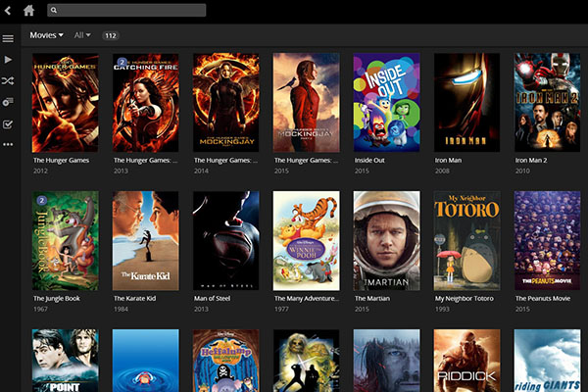Click 'The Hunger Games' title dated 2012
Image resolution: width=588 pixels, height=392 pixels.
click(61, 160)
